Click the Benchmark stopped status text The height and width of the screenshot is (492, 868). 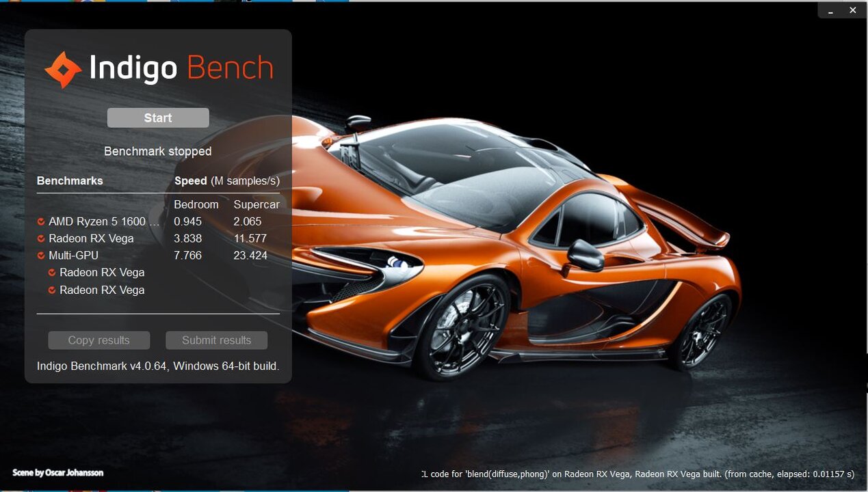pyautogui.click(x=158, y=151)
